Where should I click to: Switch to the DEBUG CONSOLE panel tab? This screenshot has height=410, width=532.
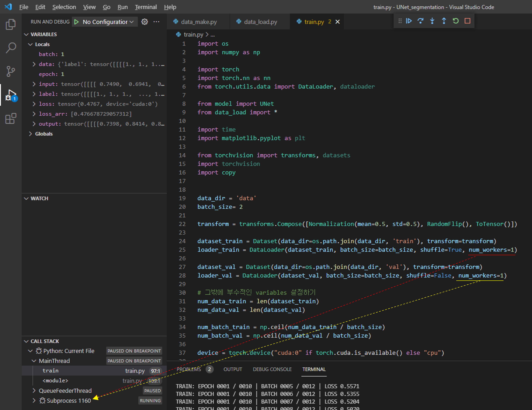[272, 369]
